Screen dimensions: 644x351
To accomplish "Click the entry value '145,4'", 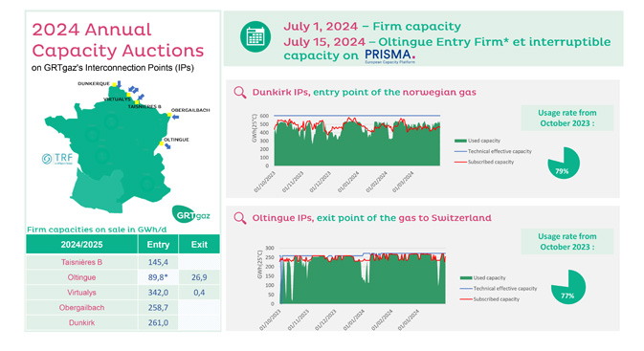I will tap(158, 262).
